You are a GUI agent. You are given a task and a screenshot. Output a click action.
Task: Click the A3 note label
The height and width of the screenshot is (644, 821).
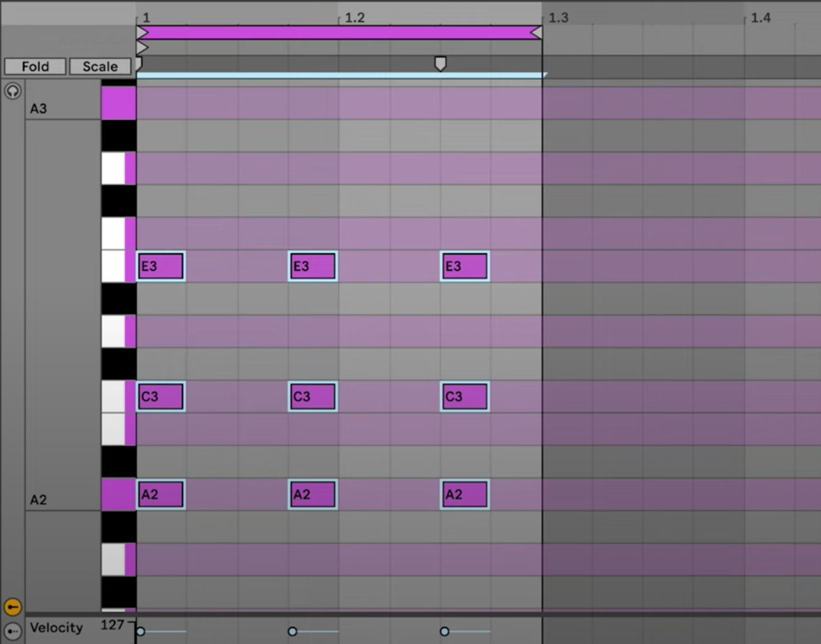pos(38,109)
